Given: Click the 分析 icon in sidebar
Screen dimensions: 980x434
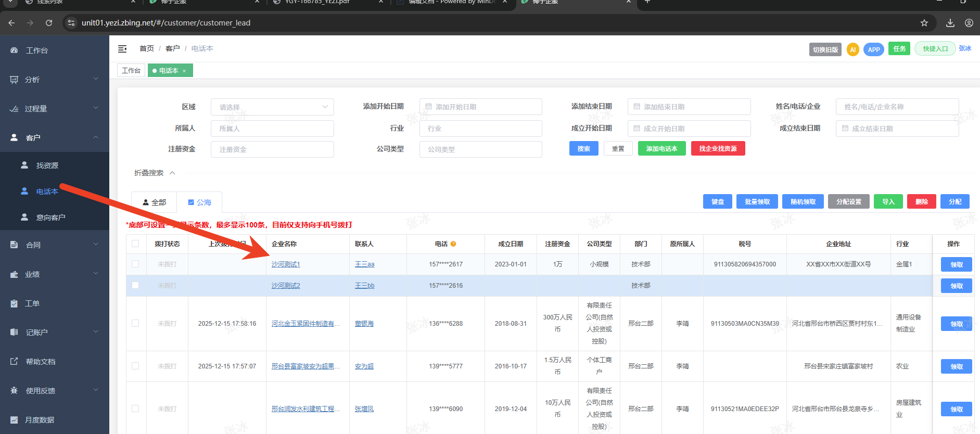Looking at the screenshot, I should click(14, 80).
